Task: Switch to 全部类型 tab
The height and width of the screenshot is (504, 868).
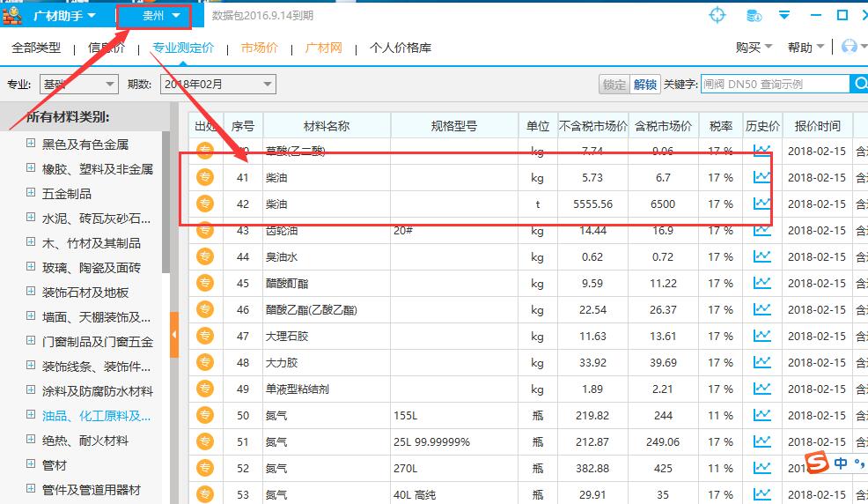Action: pos(36,48)
